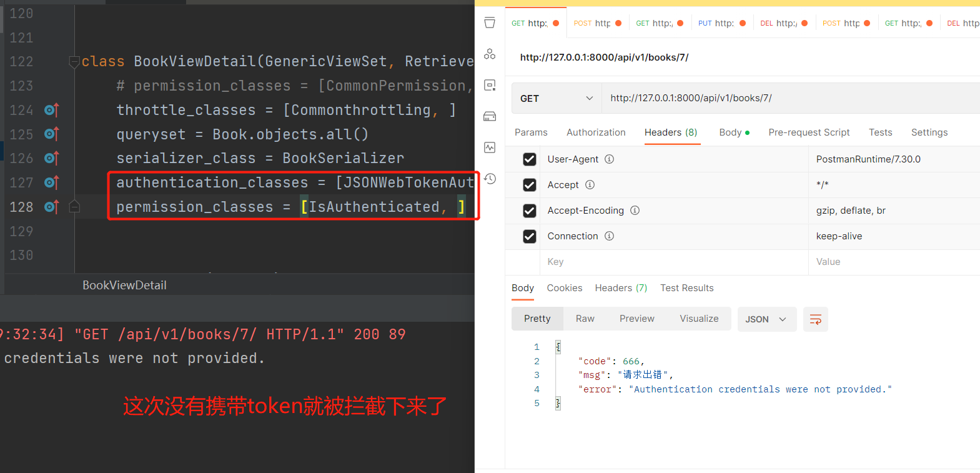This screenshot has height=473, width=980.
Task: Click the override gutter icon on line 125
Action: (51, 134)
